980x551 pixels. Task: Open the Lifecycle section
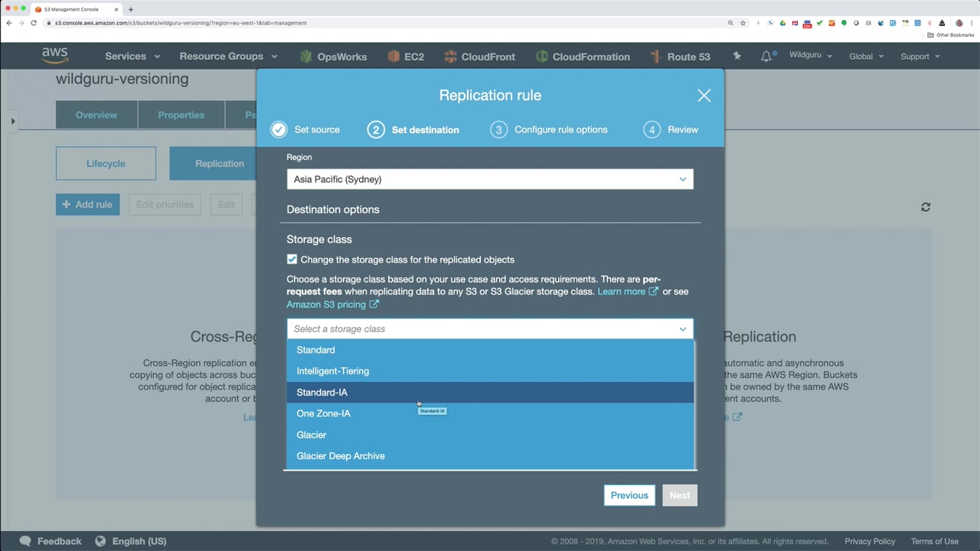coord(106,164)
